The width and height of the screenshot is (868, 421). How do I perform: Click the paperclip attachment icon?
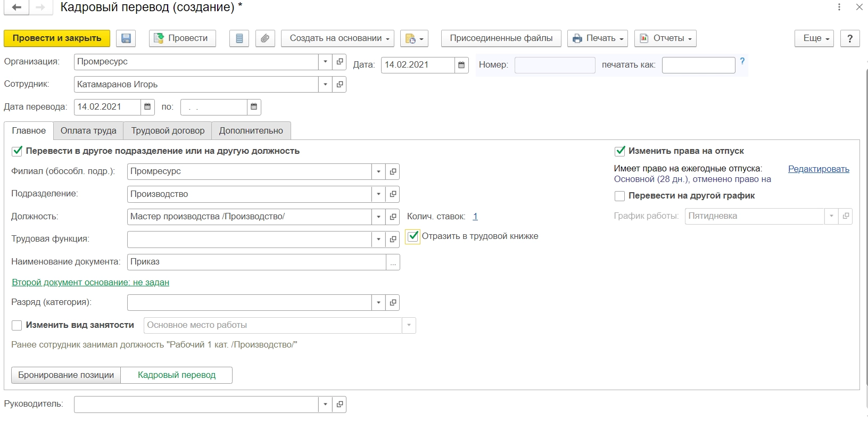coord(264,38)
